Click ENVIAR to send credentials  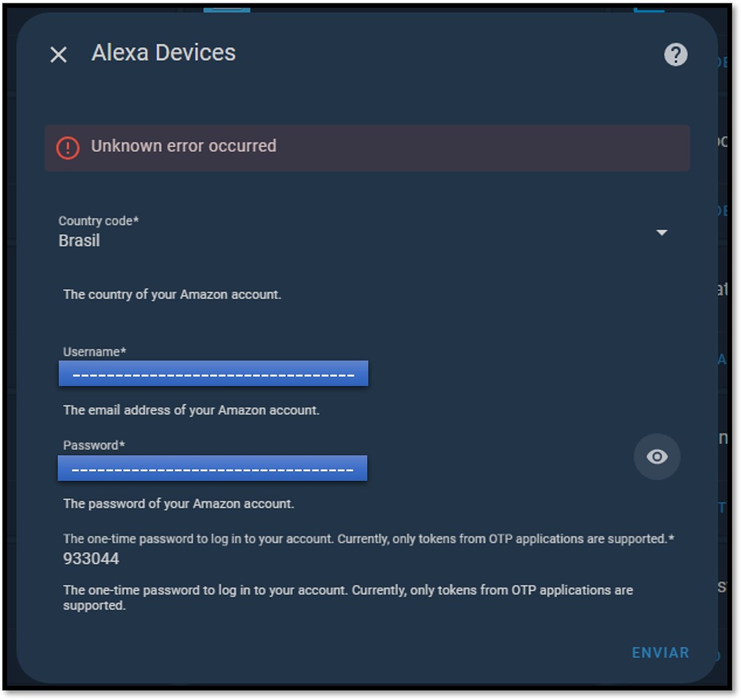pos(659,652)
